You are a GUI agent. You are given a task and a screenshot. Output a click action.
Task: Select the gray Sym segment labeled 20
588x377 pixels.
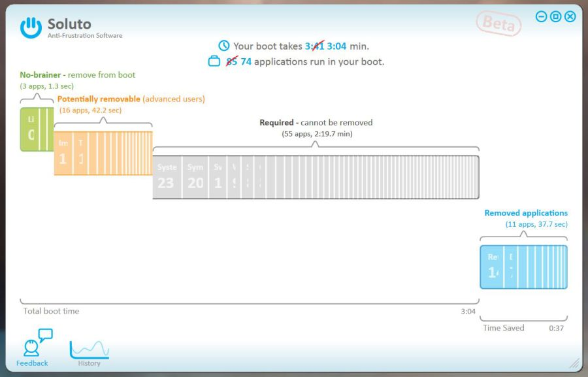tap(195, 177)
